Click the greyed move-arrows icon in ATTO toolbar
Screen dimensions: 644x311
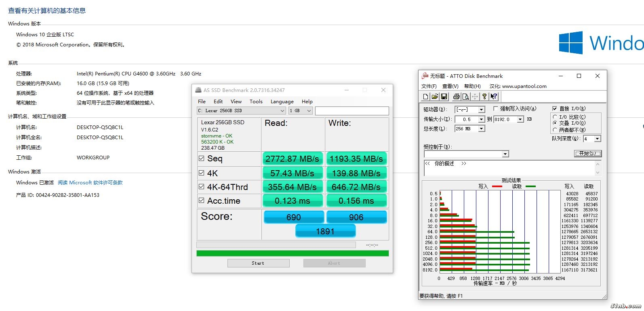click(475, 96)
